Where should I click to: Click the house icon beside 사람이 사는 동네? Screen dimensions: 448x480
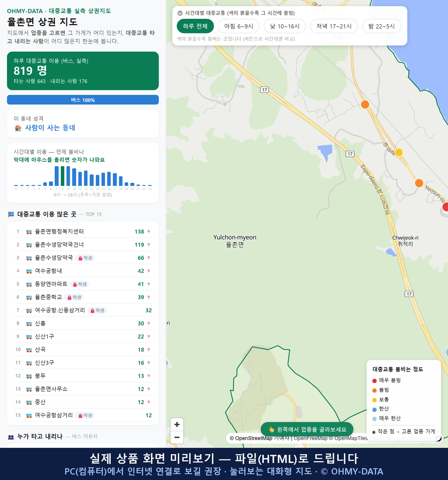pos(18,128)
